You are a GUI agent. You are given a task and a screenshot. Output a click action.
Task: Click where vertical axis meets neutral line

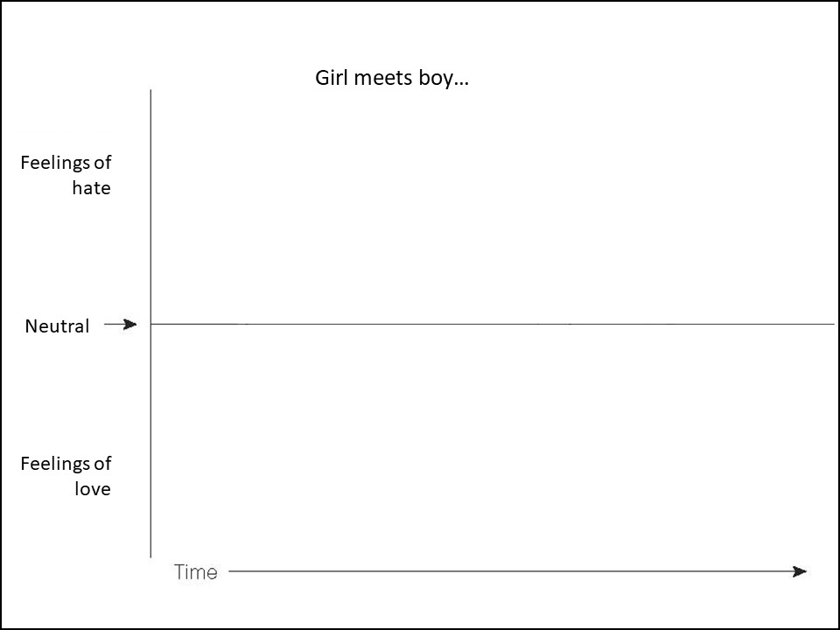pyautogui.click(x=151, y=324)
